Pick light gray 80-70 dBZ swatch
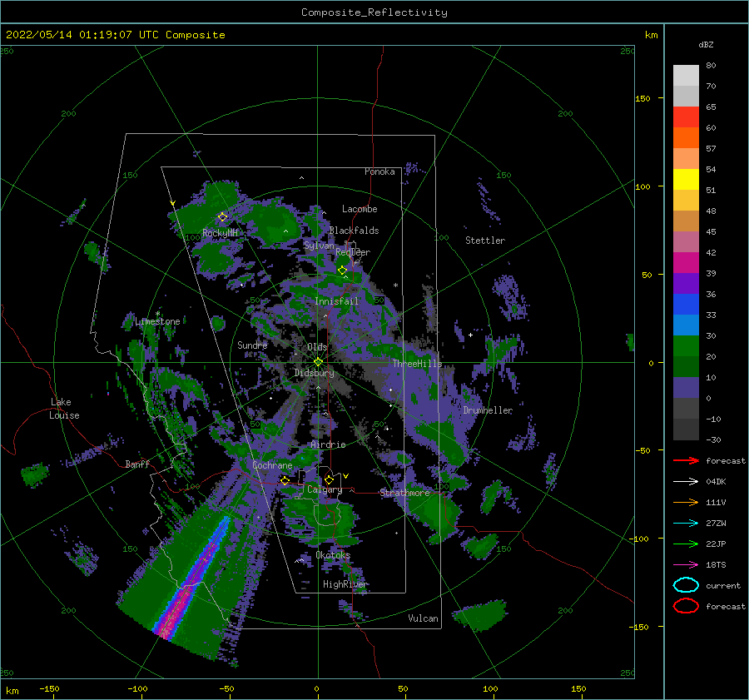 (x=686, y=76)
